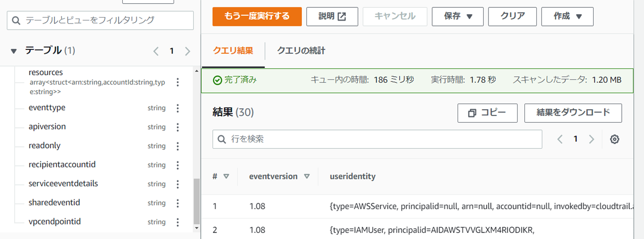Click the 結果をダウンロード button
This screenshot has height=239, width=644.
pyautogui.click(x=573, y=113)
